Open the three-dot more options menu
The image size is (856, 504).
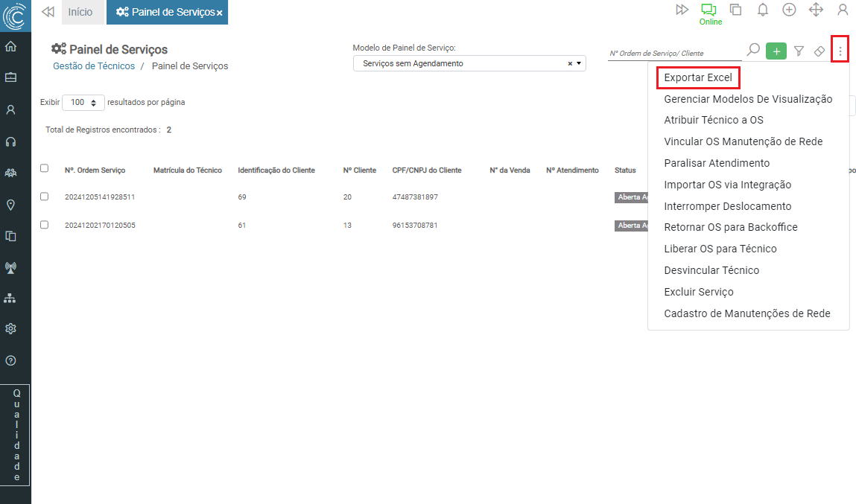click(840, 51)
